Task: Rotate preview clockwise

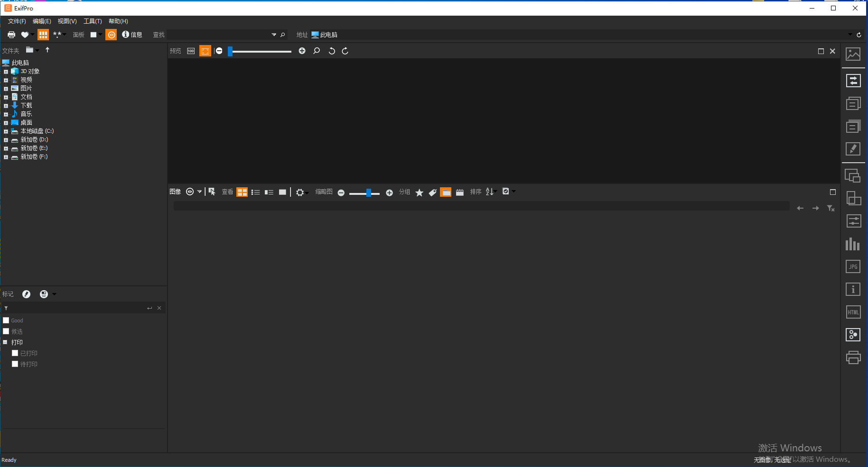Action: (345, 51)
